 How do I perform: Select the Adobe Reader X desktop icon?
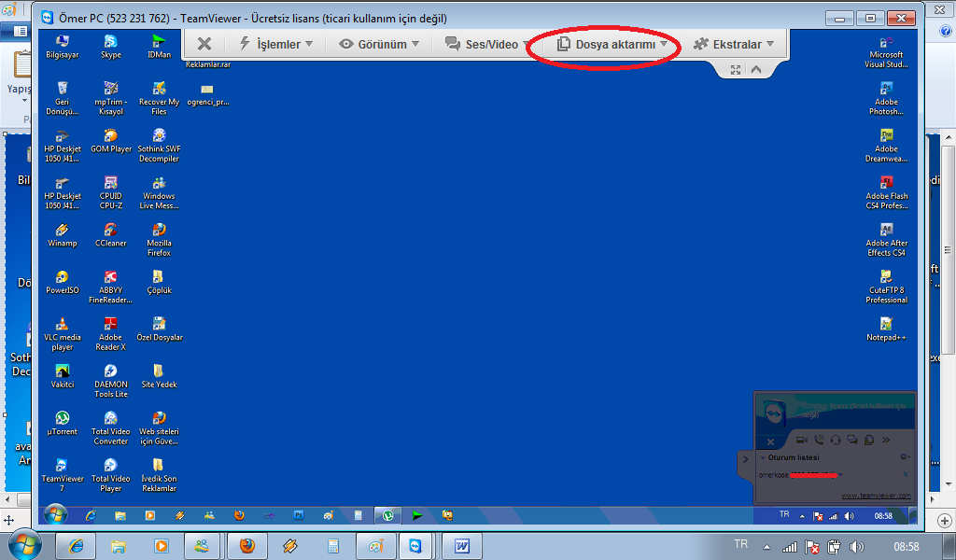[111, 334]
